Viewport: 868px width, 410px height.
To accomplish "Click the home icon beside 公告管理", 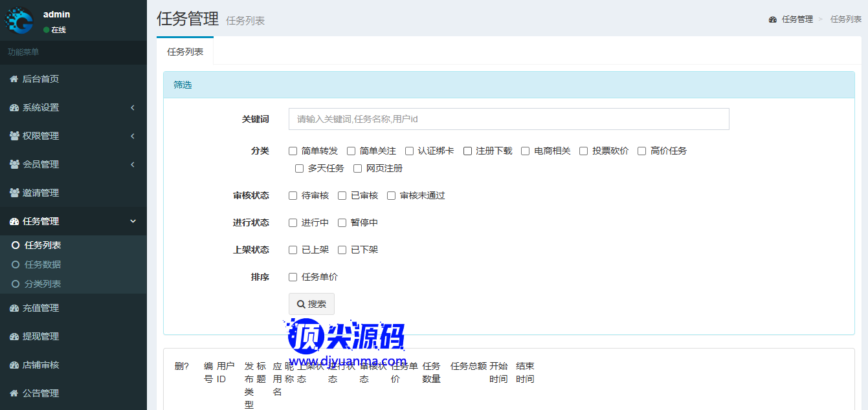I will 14,393.
